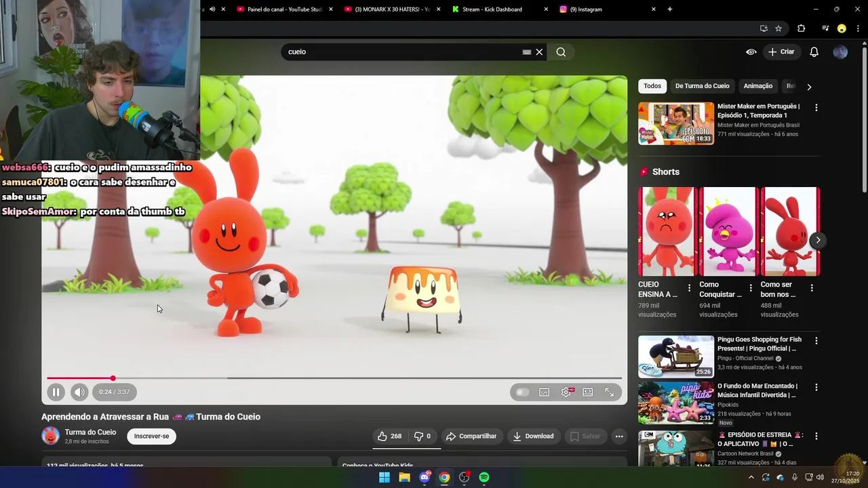Select the 'Todos' filter chip
The width and height of the screenshot is (868, 488).
point(652,86)
